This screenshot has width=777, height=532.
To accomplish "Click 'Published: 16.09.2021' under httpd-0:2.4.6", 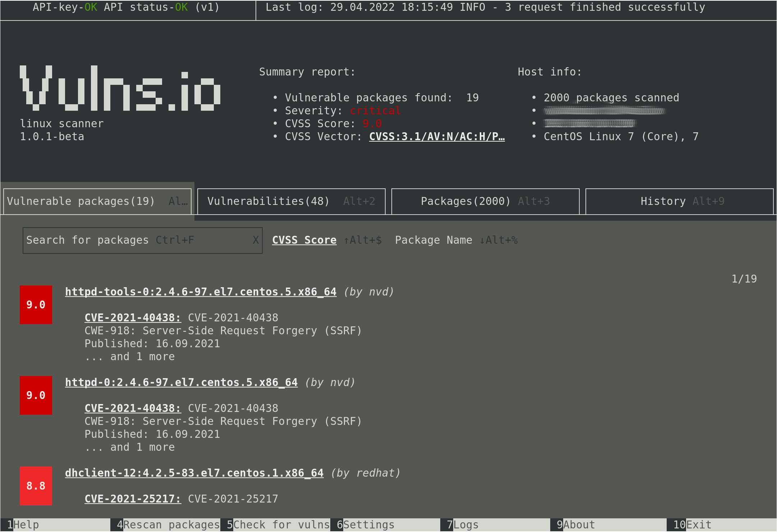I will (x=152, y=434).
